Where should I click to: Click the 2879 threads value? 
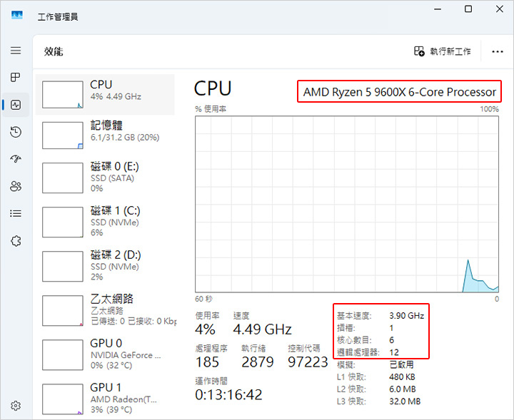(x=258, y=362)
